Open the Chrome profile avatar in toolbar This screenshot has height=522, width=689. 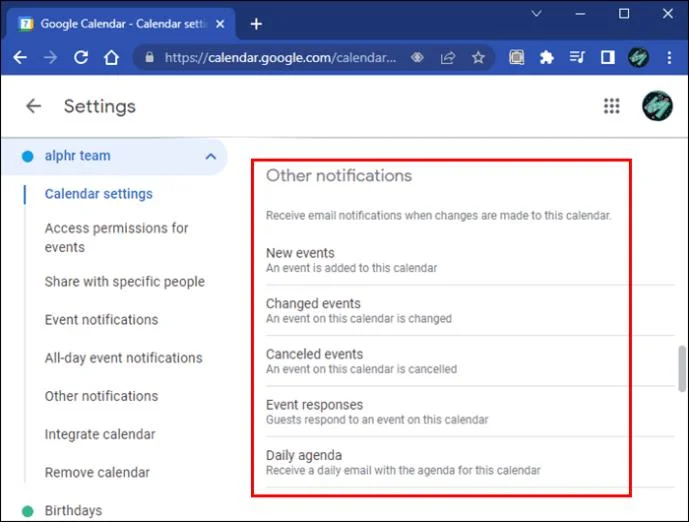[638, 57]
